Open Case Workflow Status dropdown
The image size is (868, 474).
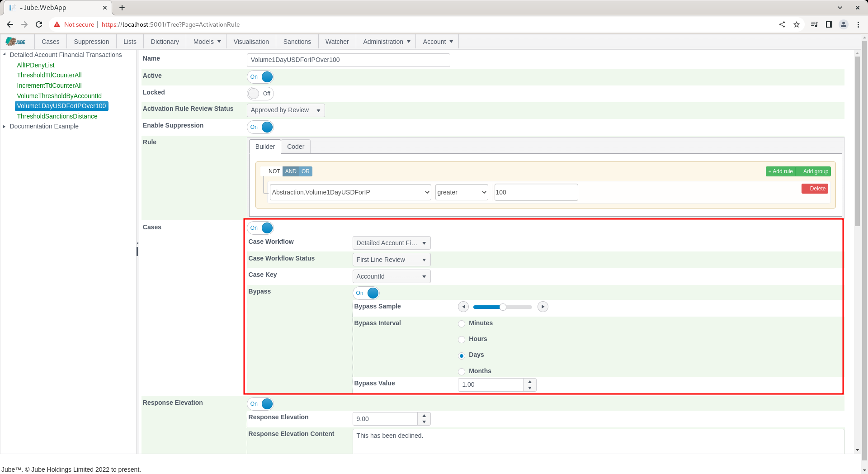392,260
